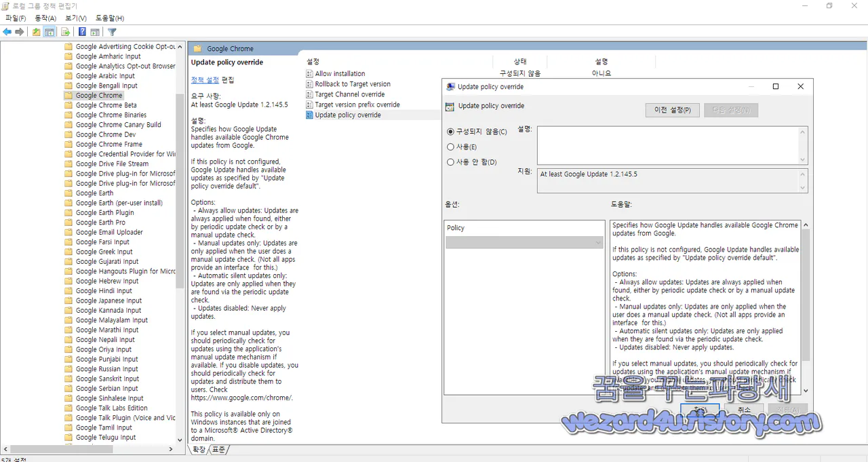The width and height of the screenshot is (868, 462).
Task: Click folder icon next to Google Chrome Frame
Action: 68,144
